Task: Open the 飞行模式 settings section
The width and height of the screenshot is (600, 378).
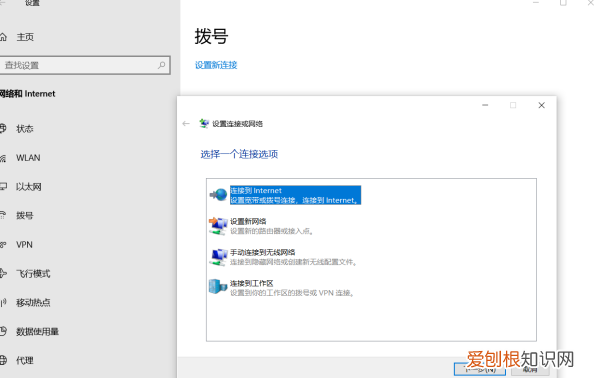Action: coord(33,274)
